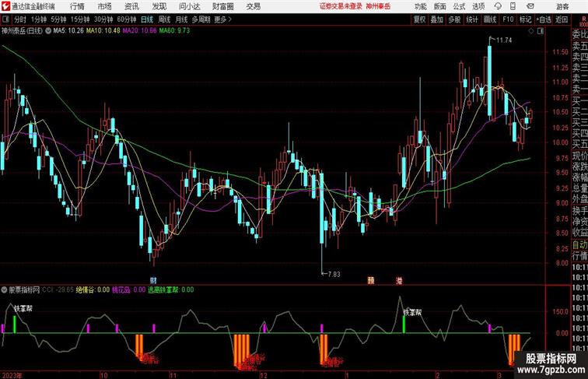
Task: Click the MA20: 10.66 indicator value
Action: [139, 31]
